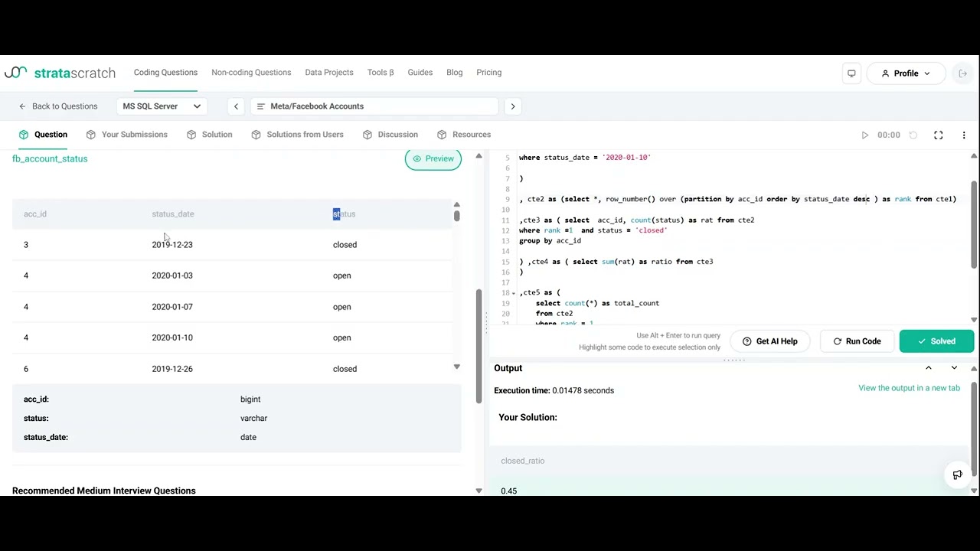The height and width of the screenshot is (551, 980).
Task: Open Coding Questions tab
Action: (165, 73)
